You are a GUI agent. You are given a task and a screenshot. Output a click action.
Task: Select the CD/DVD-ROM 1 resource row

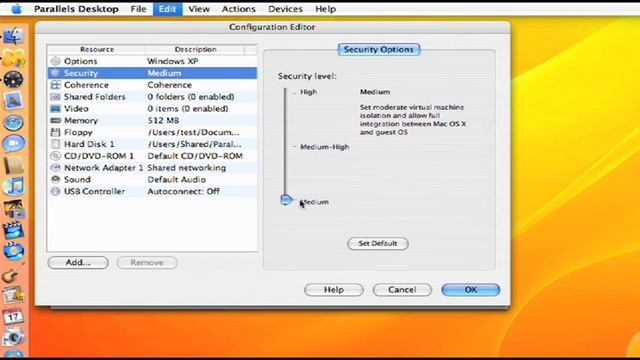coord(152,156)
